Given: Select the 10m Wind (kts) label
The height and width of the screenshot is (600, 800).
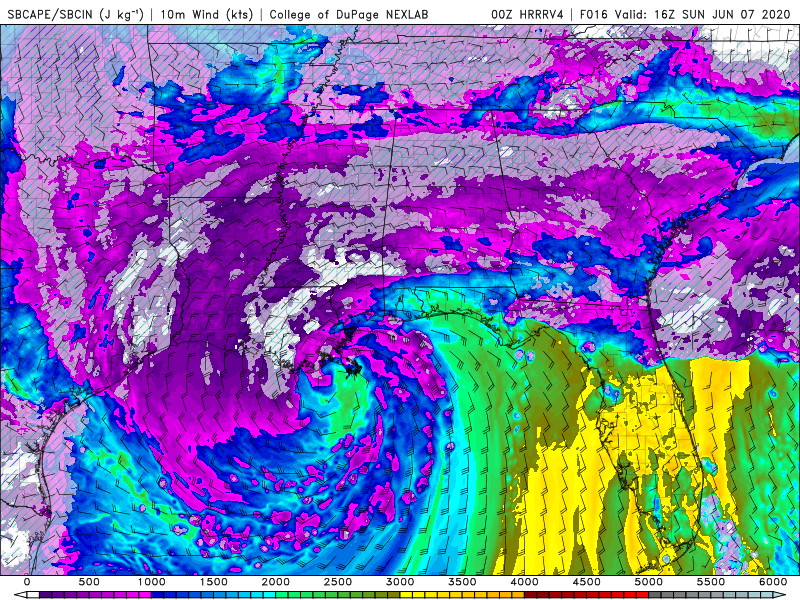Looking at the screenshot, I should [x=206, y=14].
